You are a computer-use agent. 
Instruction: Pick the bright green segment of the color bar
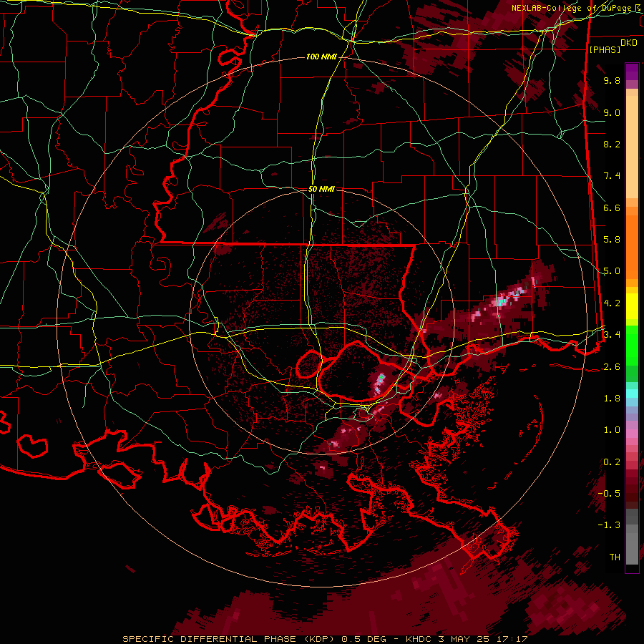[632, 346]
